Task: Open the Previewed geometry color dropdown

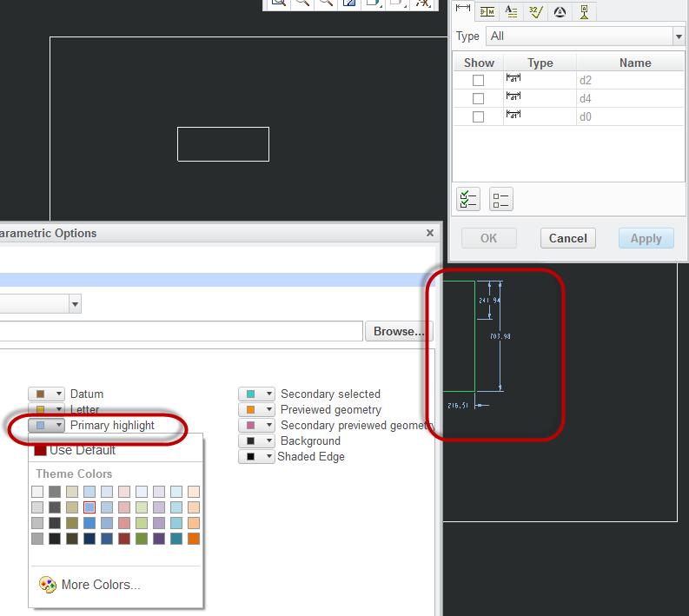Action: [256, 409]
